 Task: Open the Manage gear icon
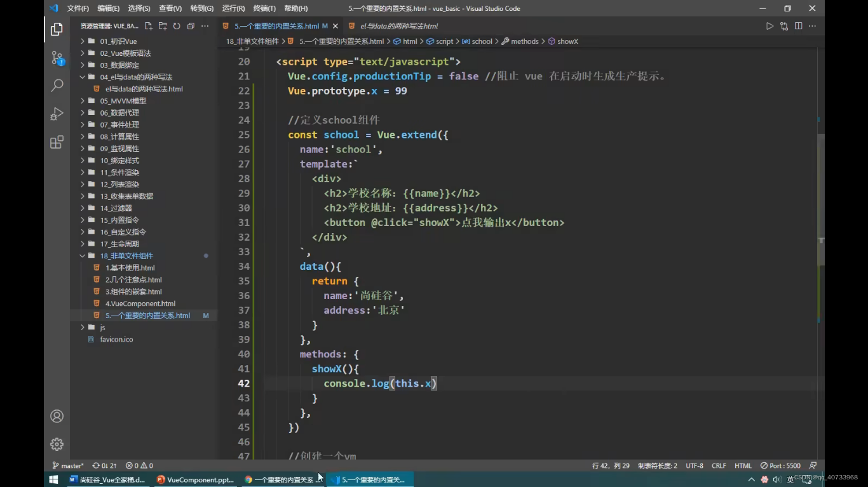click(57, 444)
